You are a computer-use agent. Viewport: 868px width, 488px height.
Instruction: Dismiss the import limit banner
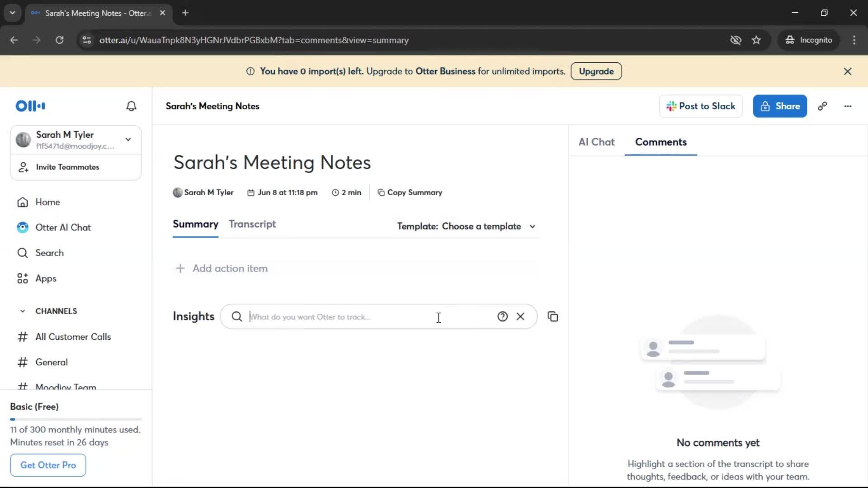(x=848, y=71)
